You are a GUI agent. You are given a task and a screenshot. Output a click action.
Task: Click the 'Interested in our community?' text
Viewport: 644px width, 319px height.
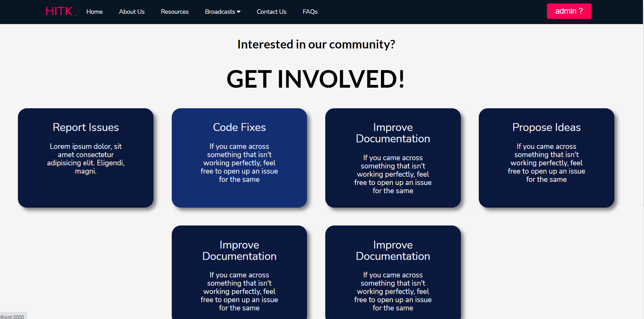click(x=316, y=44)
